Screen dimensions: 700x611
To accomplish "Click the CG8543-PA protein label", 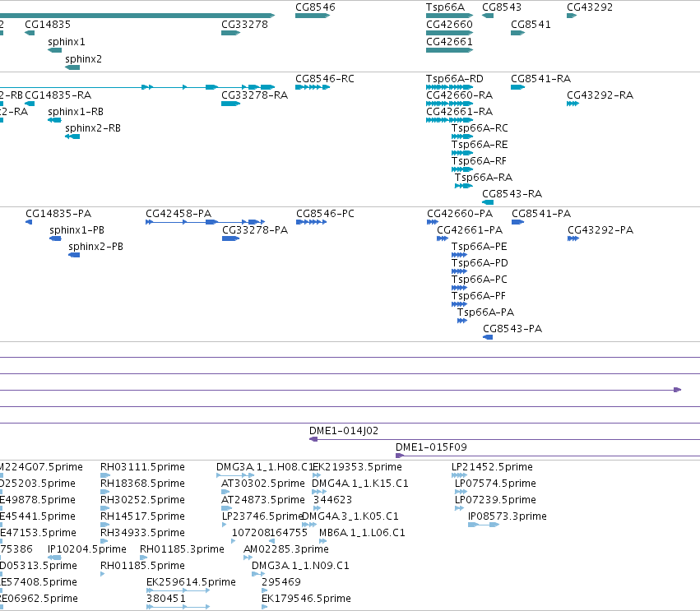I will tap(512, 329).
